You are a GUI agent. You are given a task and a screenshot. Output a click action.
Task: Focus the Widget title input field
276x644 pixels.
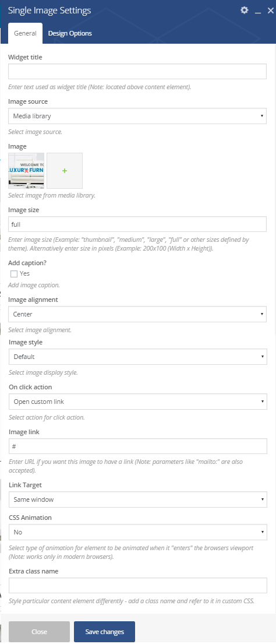pos(137,71)
